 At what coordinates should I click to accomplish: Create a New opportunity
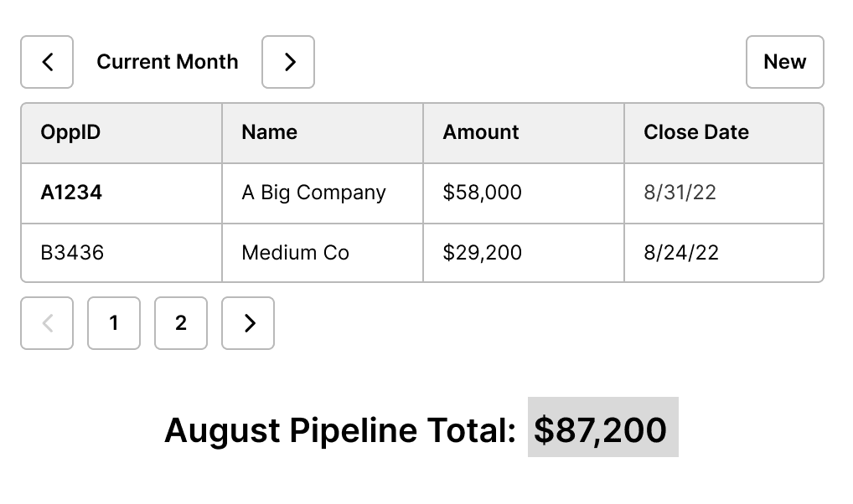(x=784, y=62)
